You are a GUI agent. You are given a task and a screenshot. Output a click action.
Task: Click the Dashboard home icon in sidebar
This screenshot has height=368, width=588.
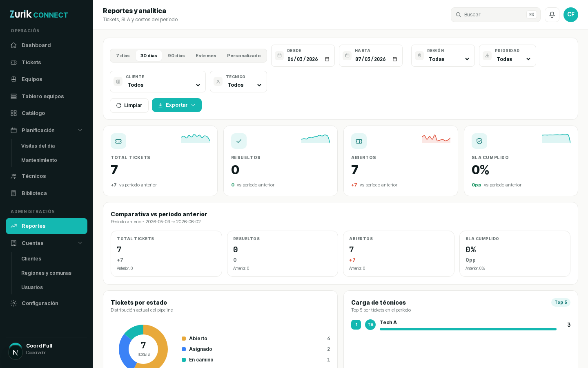tap(14, 45)
